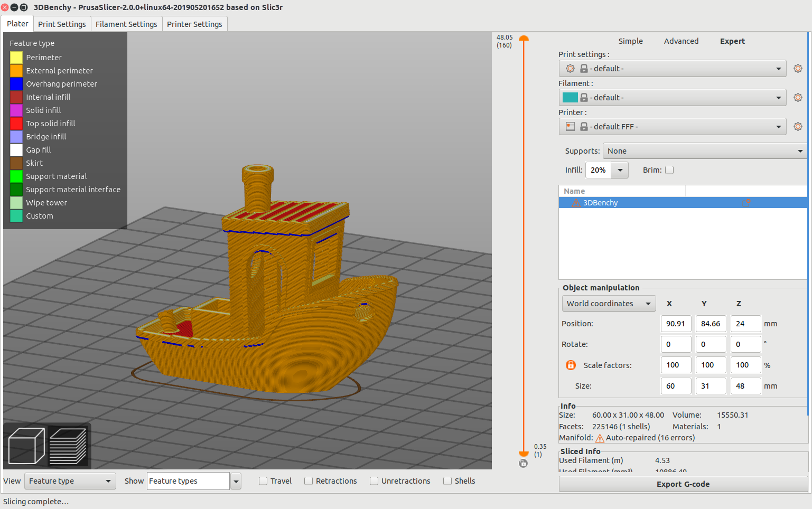812x509 pixels.
Task: Click the Export G-code button
Action: pyautogui.click(x=683, y=484)
